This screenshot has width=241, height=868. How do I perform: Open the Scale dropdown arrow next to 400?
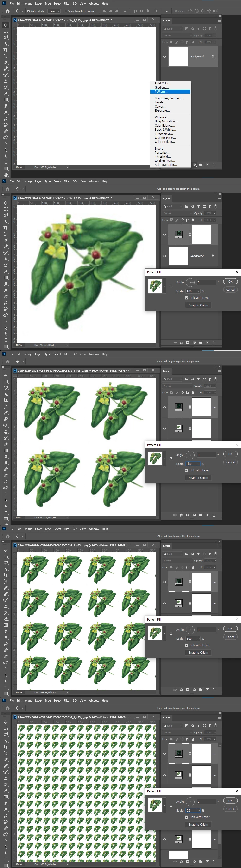pyautogui.click(x=198, y=291)
